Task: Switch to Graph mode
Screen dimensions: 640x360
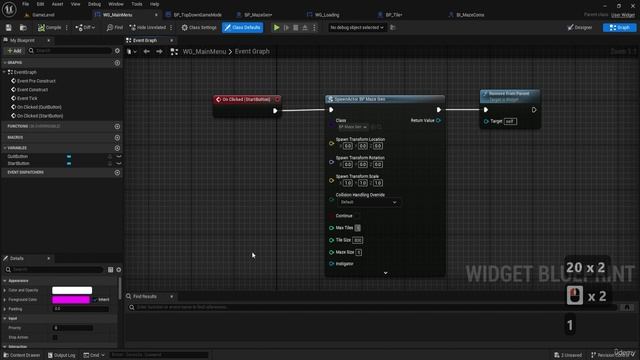Action: 619,27
